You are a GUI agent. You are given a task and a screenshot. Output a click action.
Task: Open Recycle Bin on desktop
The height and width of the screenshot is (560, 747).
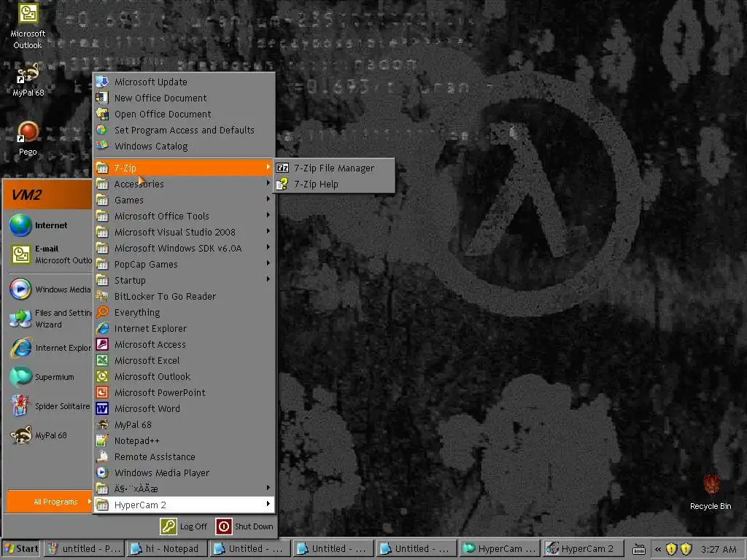711,492
